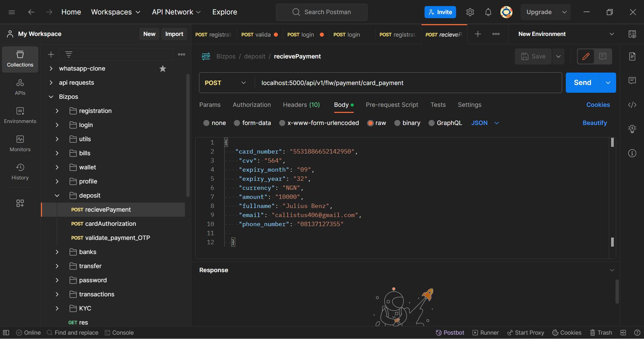Open the comments icon in right sidebar
Screen dimensions: 644x339
632,81
